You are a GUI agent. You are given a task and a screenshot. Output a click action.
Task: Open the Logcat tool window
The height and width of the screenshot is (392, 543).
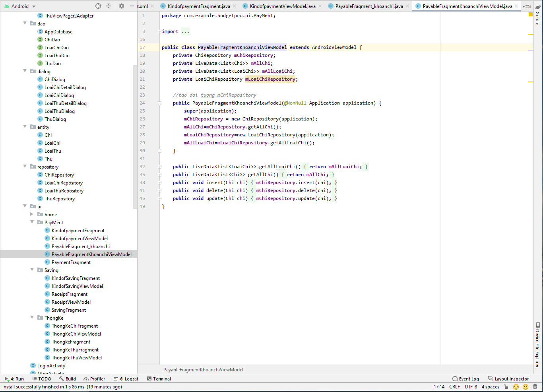click(x=126, y=379)
